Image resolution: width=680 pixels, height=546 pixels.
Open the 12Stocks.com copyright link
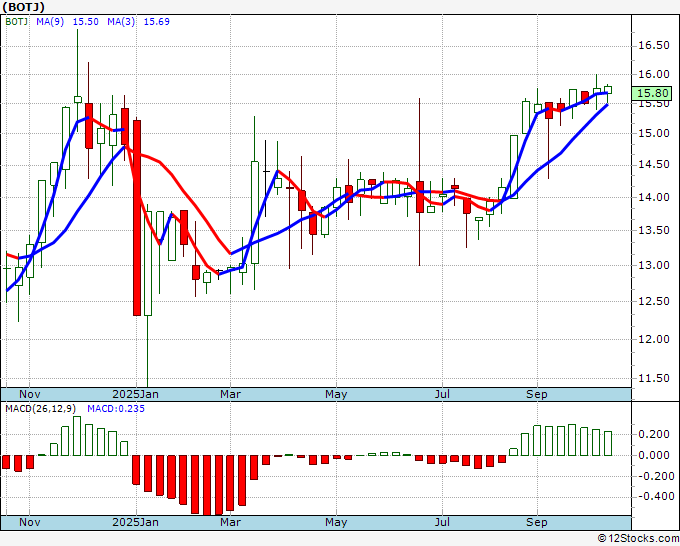pos(638,538)
